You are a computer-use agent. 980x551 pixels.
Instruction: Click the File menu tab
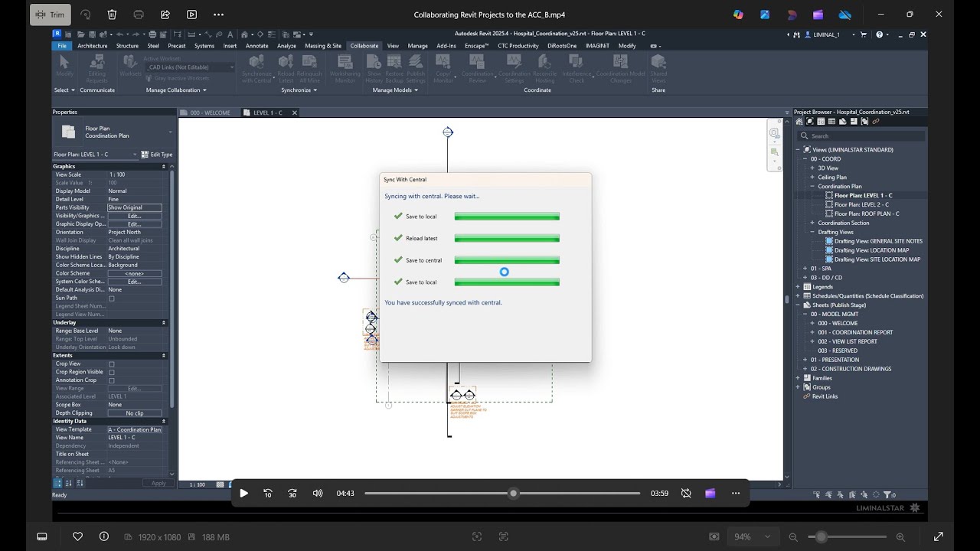point(62,46)
